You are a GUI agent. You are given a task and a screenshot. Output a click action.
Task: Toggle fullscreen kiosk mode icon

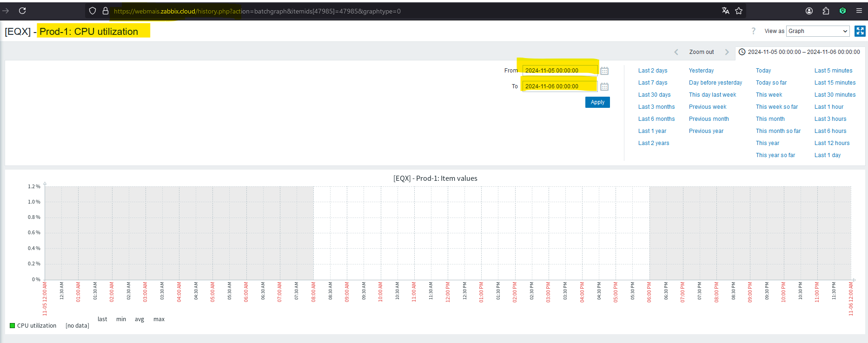(x=860, y=31)
